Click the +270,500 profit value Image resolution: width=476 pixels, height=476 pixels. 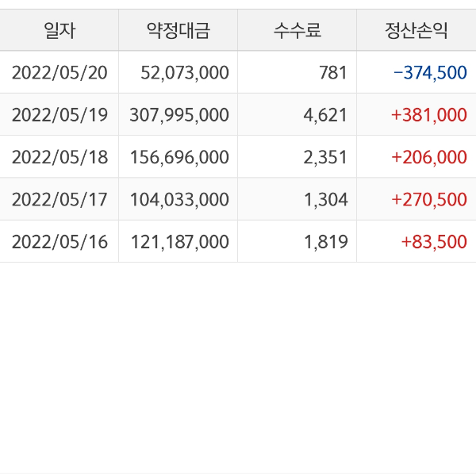pos(429,199)
